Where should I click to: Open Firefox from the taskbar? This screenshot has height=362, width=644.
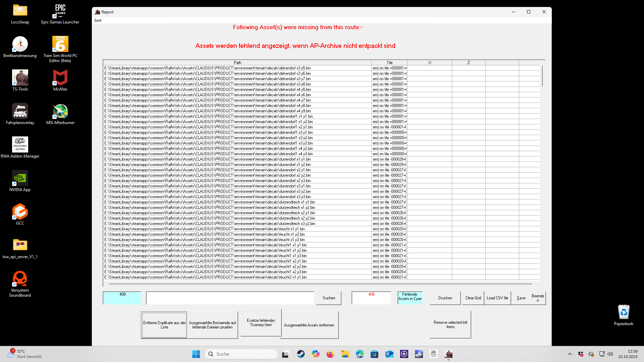330,354
